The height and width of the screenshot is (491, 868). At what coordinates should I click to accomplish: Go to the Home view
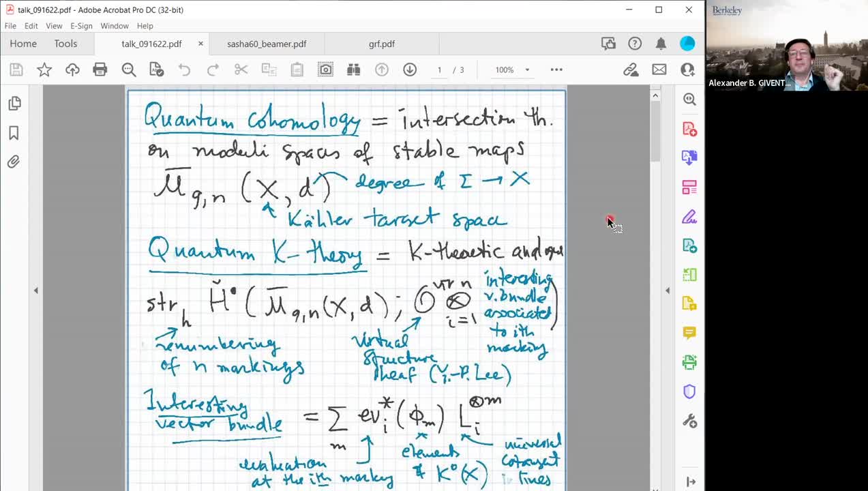[x=23, y=43]
